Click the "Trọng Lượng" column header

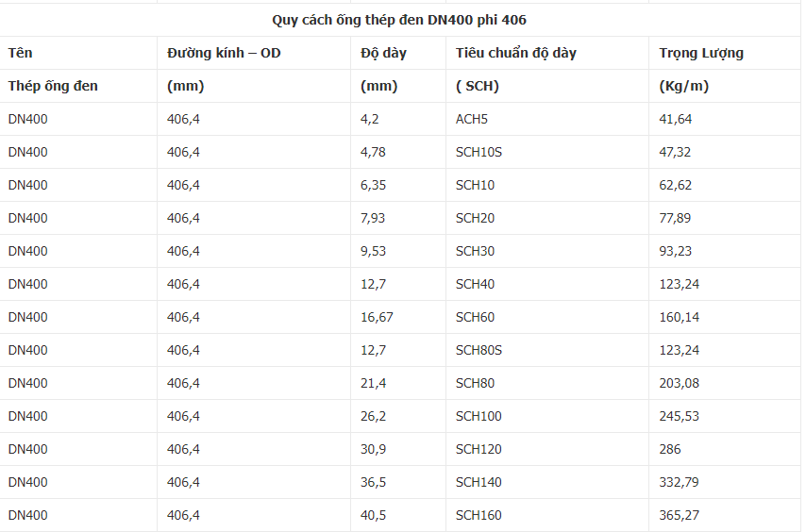pyautogui.click(x=701, y=53)
